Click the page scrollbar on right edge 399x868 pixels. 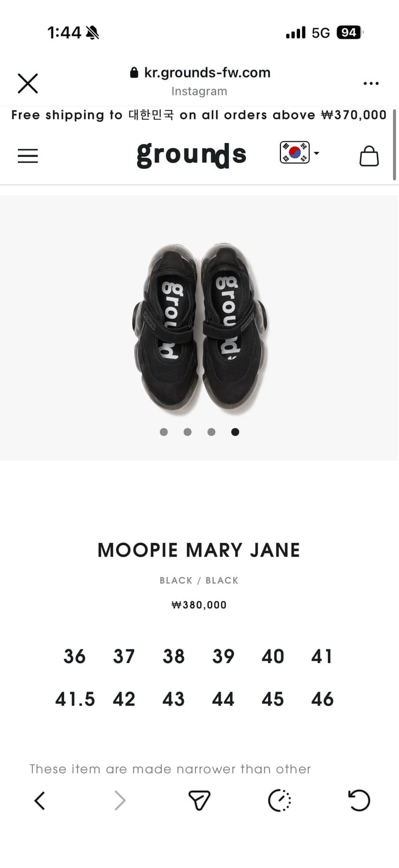[395, 144]
